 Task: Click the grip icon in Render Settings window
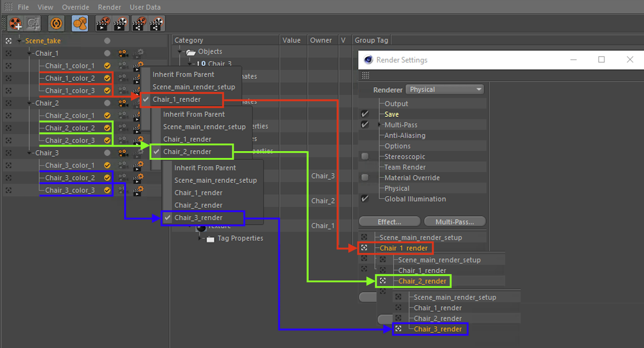pyautogui.click(x=365, y=75)
